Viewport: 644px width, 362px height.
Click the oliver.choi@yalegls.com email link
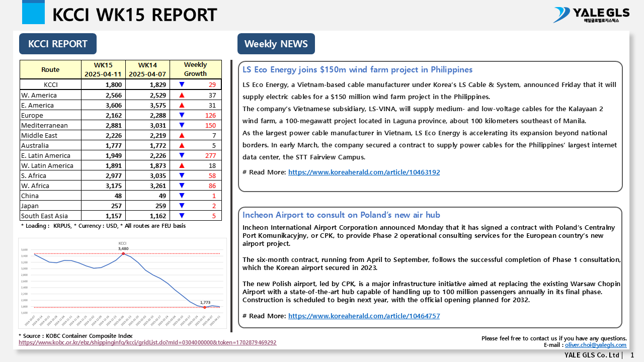point(596,345)
